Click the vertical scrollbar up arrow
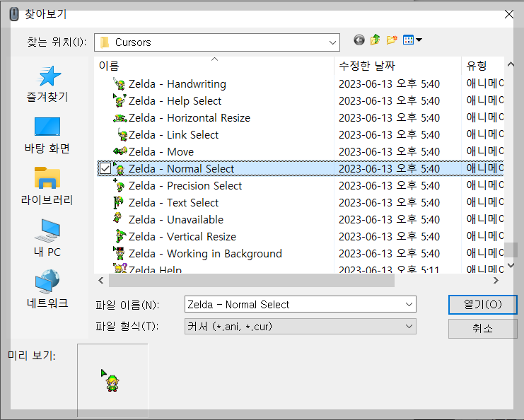Image resolution: width=524 pixels, height=420 pixels. tap(511, 64)
